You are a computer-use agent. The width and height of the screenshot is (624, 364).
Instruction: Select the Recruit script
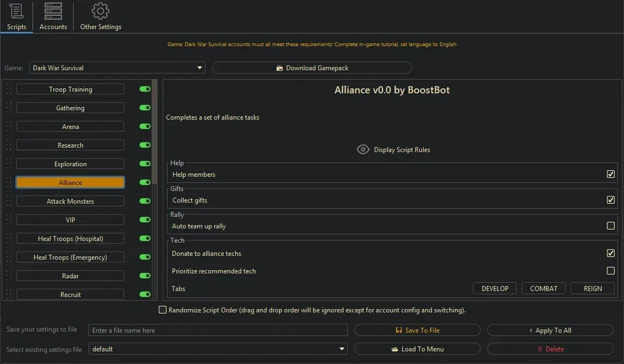coord(70,294)
